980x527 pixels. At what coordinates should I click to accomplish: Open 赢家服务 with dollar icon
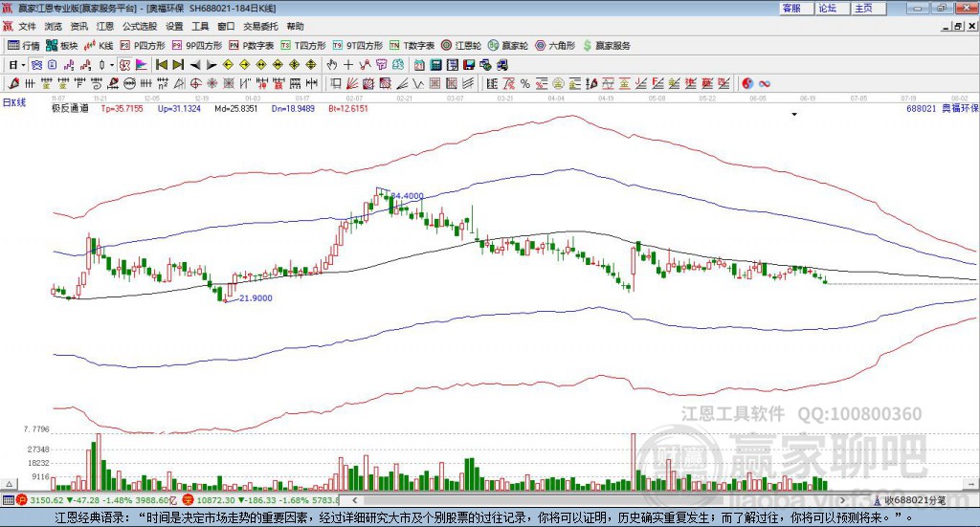[606, 46]
